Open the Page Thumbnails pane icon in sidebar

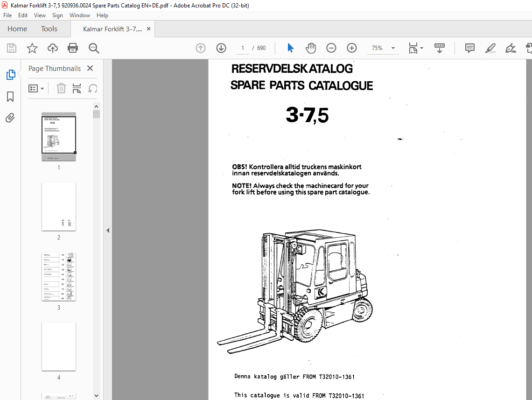pyautogui.click(x=11, y=75)
